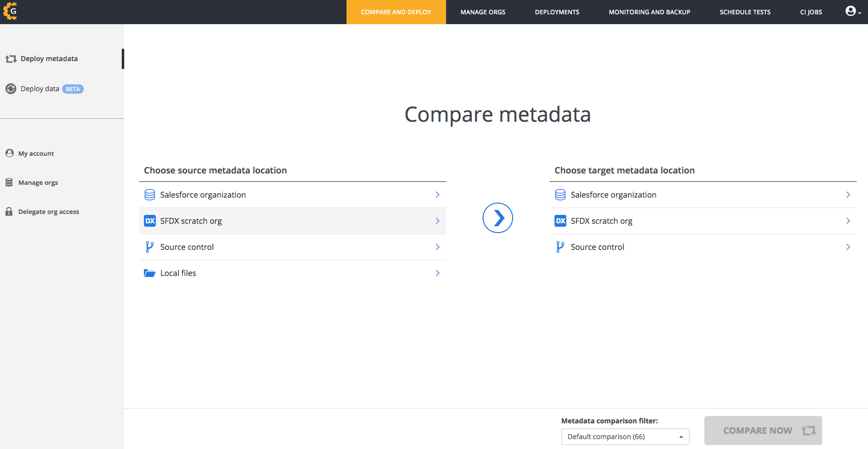
Task: Expand source SFDX scratch org option
Action: click(x=437, y=221)
